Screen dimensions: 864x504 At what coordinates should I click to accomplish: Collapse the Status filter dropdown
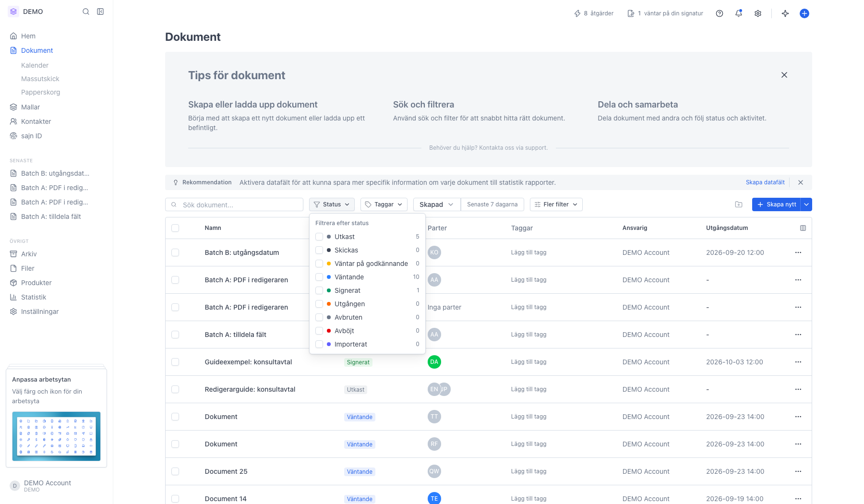click(332, 204)
